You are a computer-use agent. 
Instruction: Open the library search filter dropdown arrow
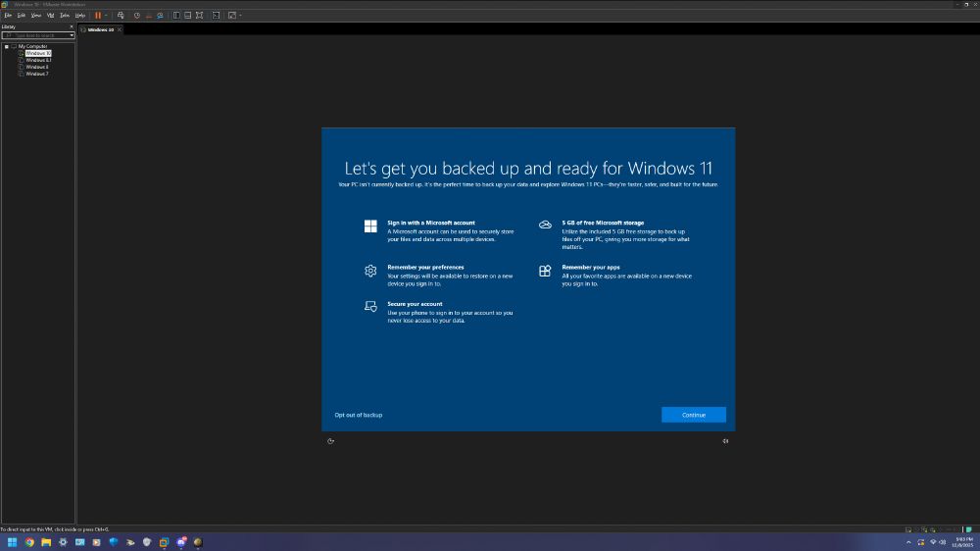click(x=72, y=35)
